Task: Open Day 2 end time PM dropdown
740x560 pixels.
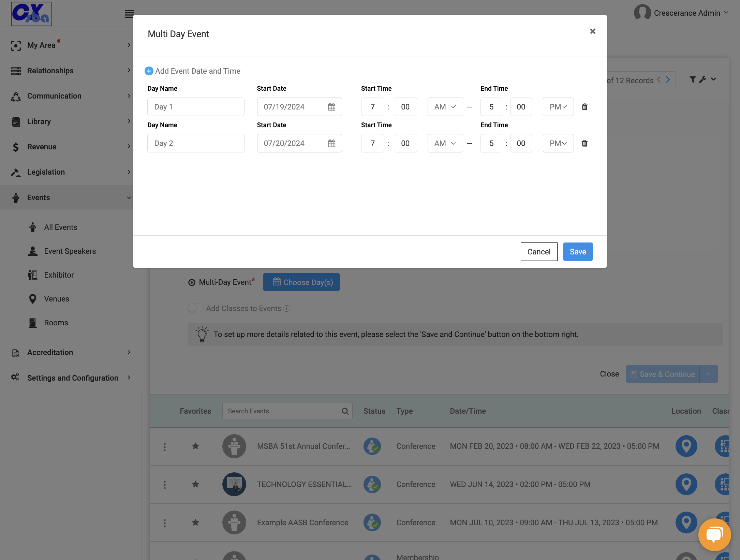Action: 558,144
